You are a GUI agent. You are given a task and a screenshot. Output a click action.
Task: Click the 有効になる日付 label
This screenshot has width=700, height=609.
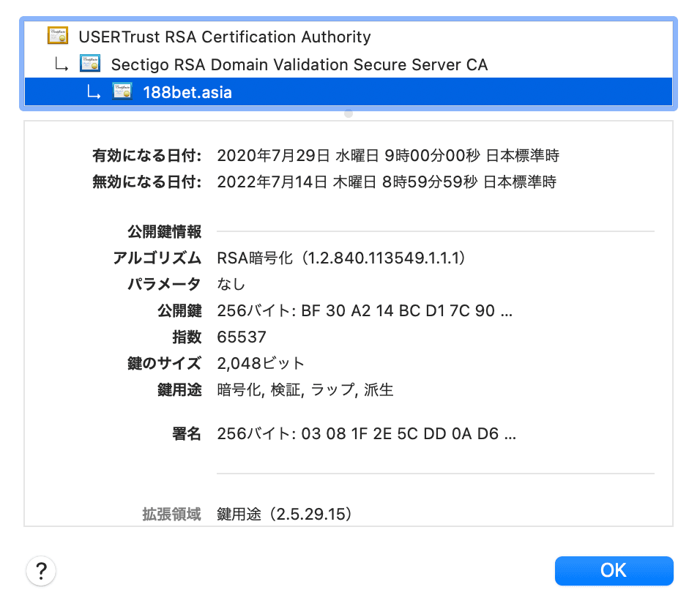coord(147,155)
